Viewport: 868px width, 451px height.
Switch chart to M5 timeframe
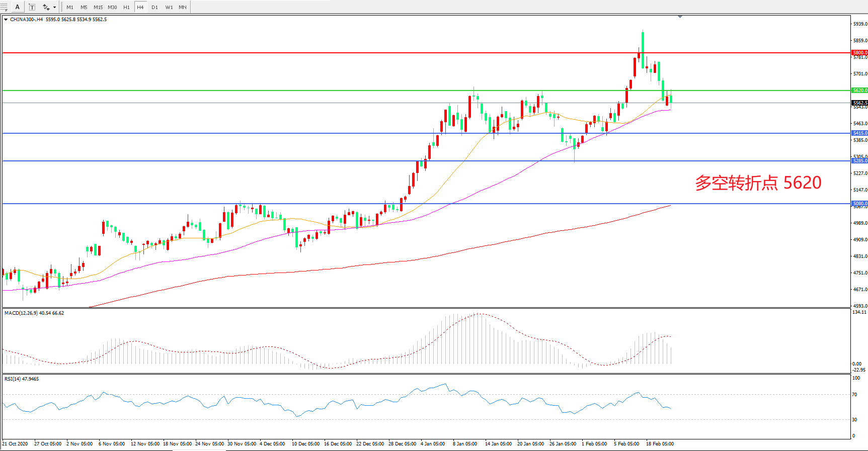tap(84, 7)
